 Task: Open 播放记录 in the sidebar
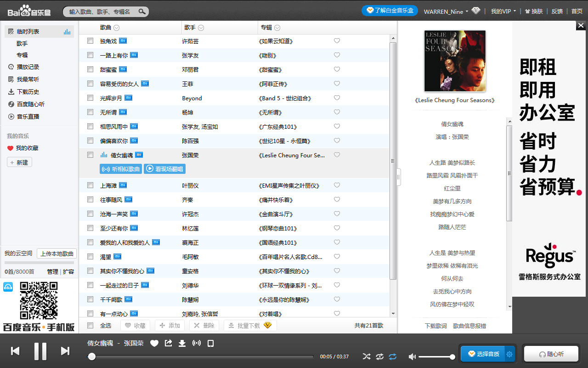[28, 67]
